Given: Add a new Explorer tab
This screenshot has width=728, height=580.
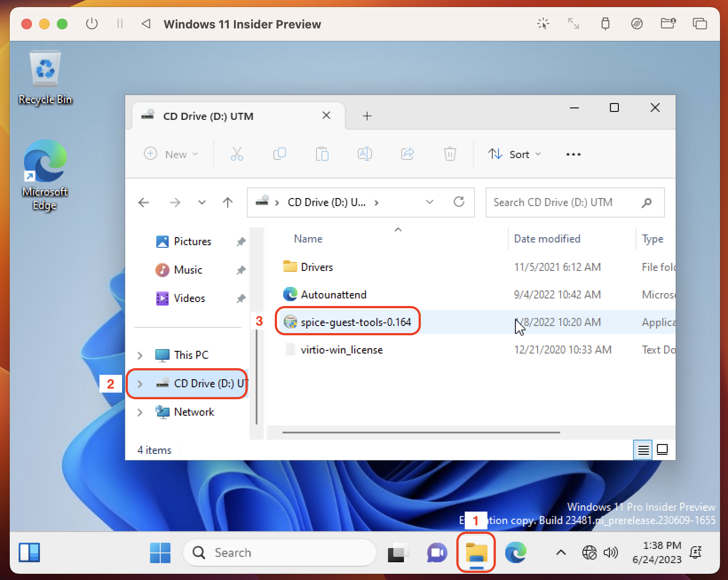Looking at the screenshot, I should tap(367, 116).
